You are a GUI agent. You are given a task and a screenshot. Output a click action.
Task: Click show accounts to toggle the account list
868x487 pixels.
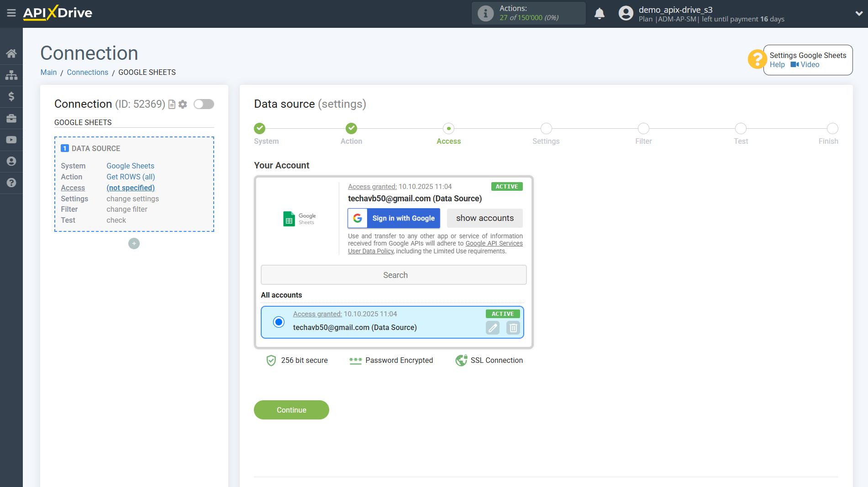click(x=484, y=218)
